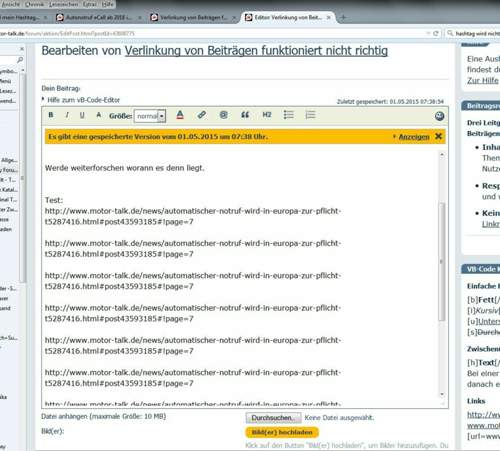Screen dimensions: 500x451
Task: Open the address bar history dropdown
Action: [428, 33]
